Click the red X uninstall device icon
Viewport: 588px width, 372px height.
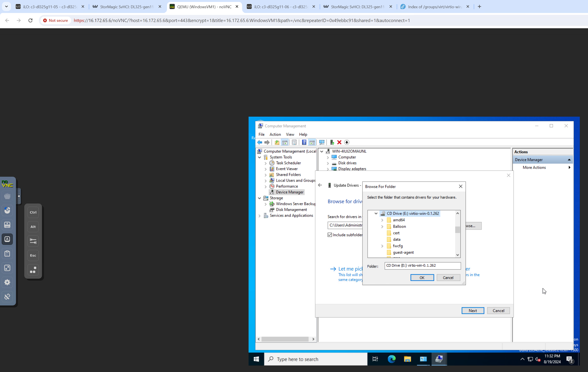pyautogui.click(x=339, y=142)
